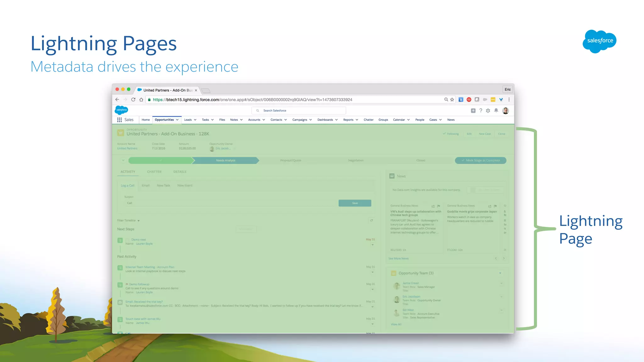Screen dimensions: 644x362
Task: Save the logged call
Action: coord(355,203)
